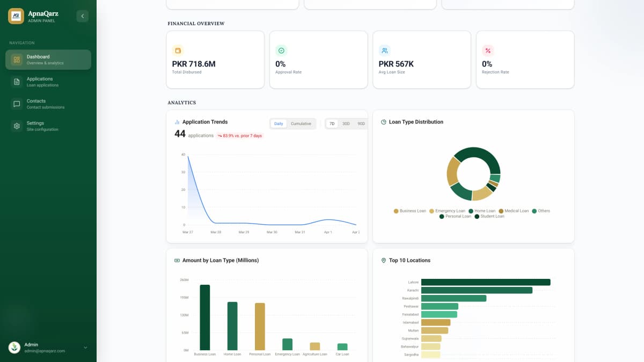Click the Dashboard grid icon

(x=17, y=60)
